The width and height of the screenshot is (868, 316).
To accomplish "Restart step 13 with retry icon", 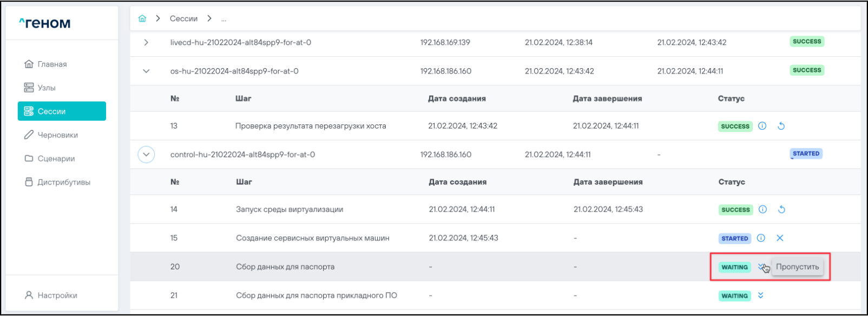I will [781, 126].
